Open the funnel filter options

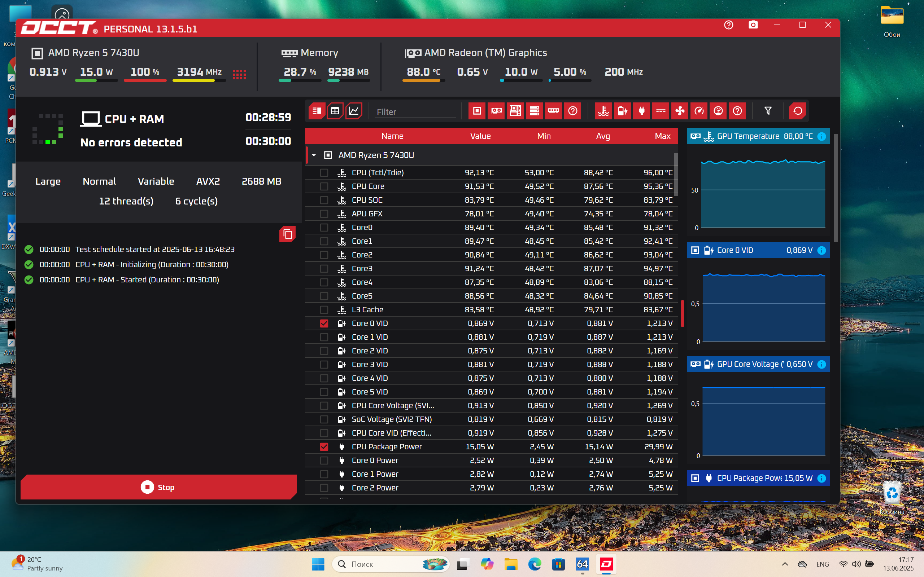click(768, 111)
